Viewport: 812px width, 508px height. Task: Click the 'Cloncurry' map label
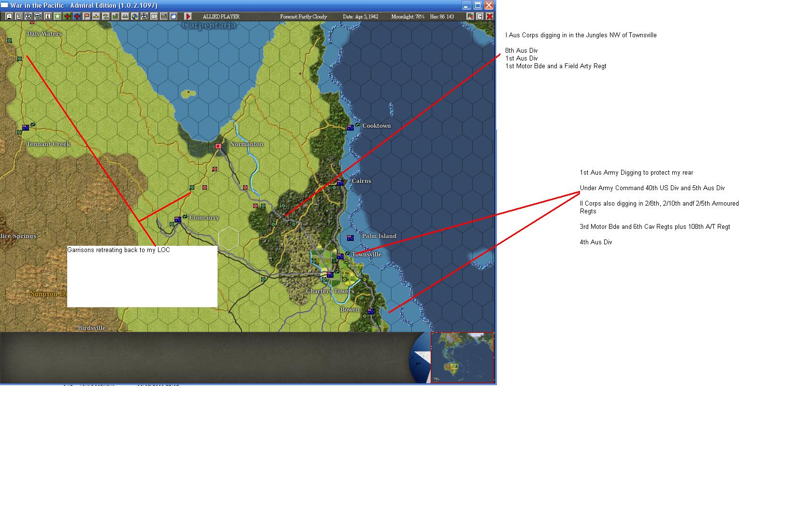[204, 218]
